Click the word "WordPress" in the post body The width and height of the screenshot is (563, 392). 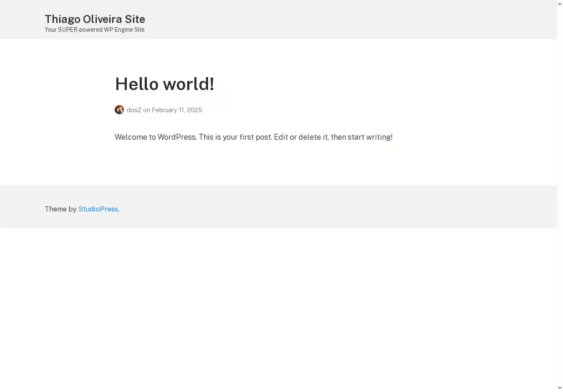[x=176, y=137]
